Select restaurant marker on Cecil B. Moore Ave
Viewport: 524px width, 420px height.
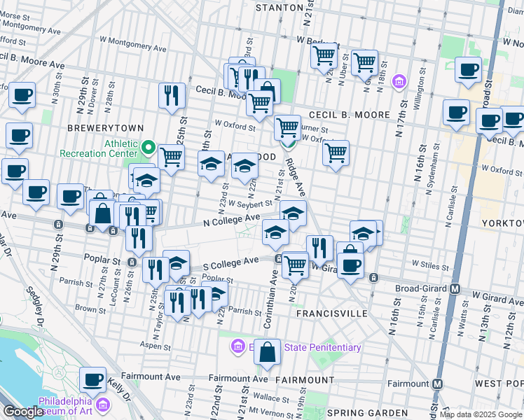pyautogui.click(x=172, y=95)
